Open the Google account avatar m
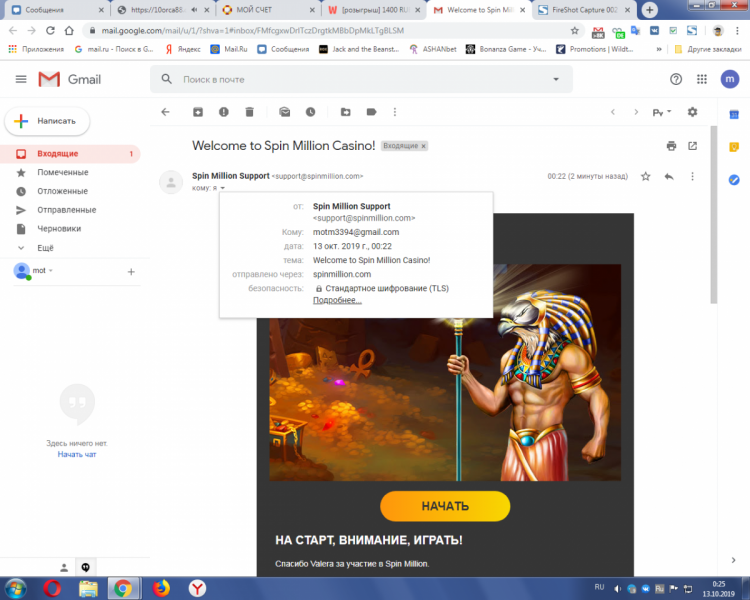750x600 pixels. click(730, 79)
